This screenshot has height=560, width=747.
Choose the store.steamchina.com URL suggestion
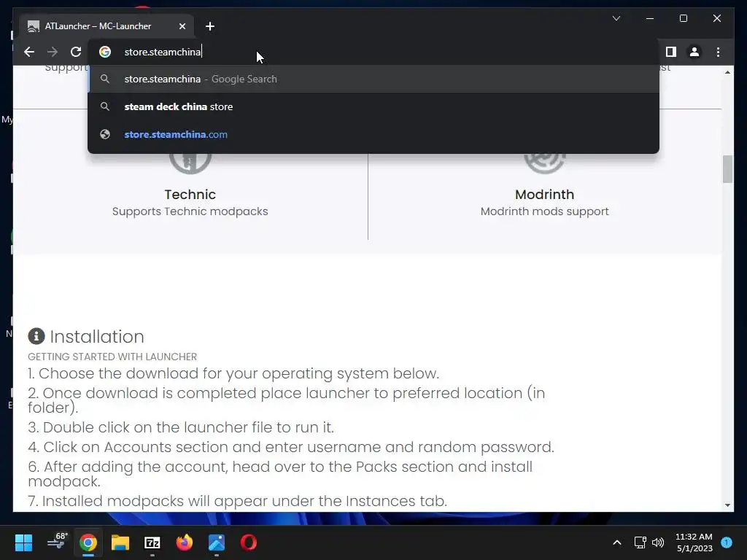click(x=373, y=134)
